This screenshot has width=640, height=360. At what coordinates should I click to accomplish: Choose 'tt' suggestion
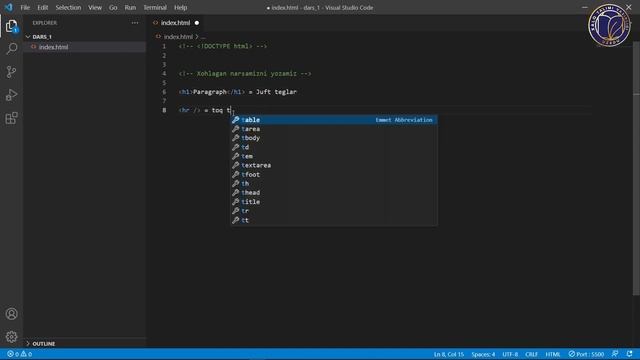click(x=334, y=220)
